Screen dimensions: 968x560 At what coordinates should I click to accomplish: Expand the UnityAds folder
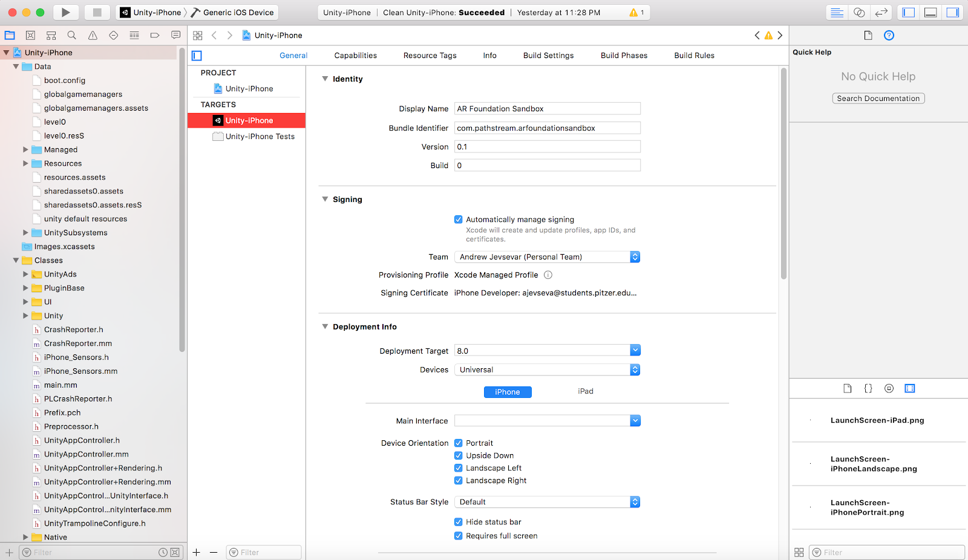click(25, 274)
